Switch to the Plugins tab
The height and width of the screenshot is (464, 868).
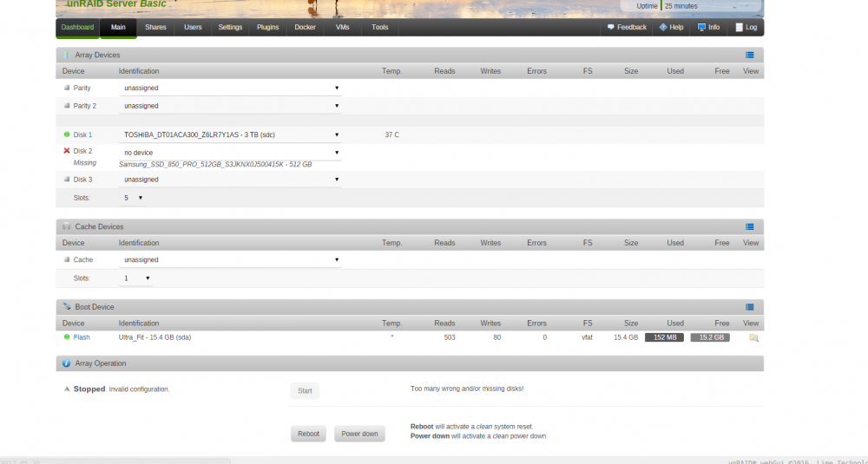point(268,27)
